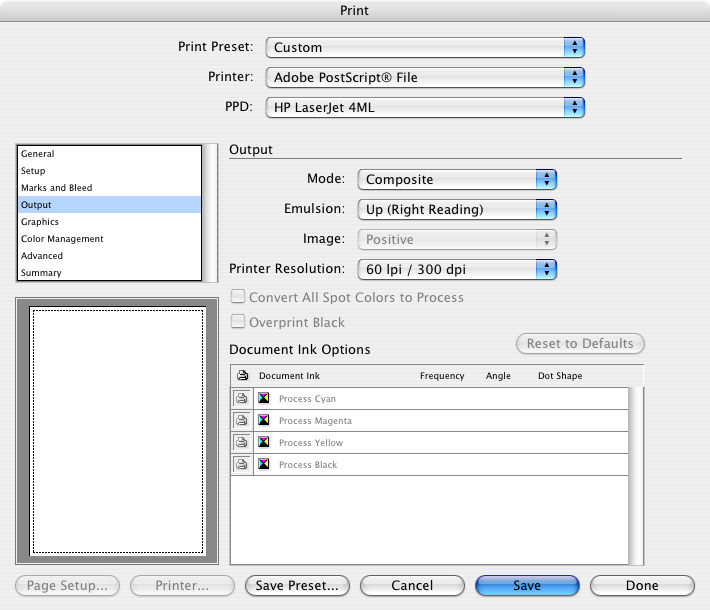This screenshot has width=710, height=610.
Task: Click the Process Black ink type icon
Action: click(x=264, y=465)
